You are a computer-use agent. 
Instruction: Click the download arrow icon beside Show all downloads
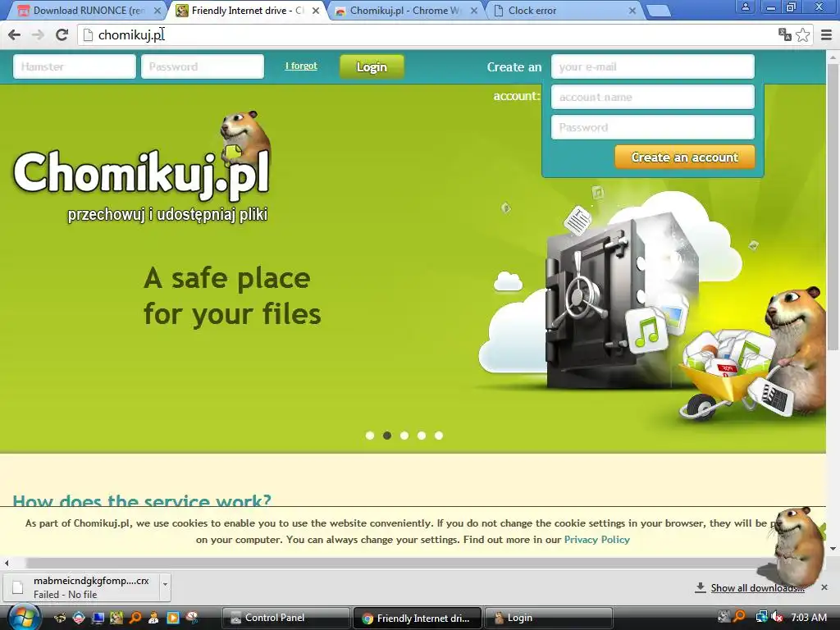tap(701, 587)
